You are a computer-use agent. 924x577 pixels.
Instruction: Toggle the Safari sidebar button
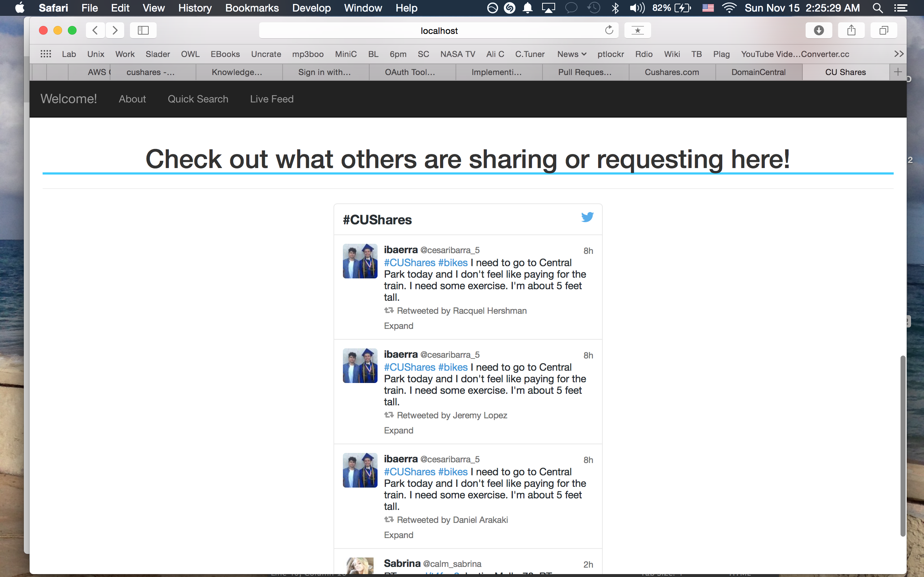pyautogui.click(x=143, y=30)
